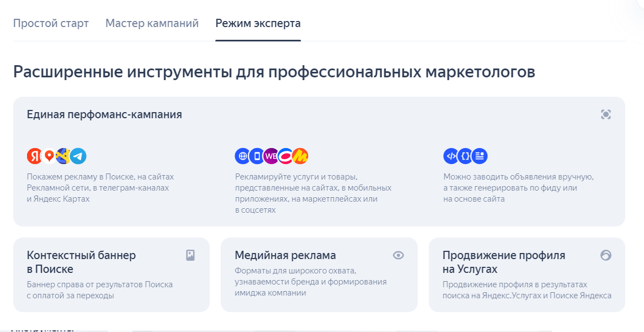The width and height of the screenshot is (644, 332).
Task: Open the Медийная реклама card
Action: (319, 275)
